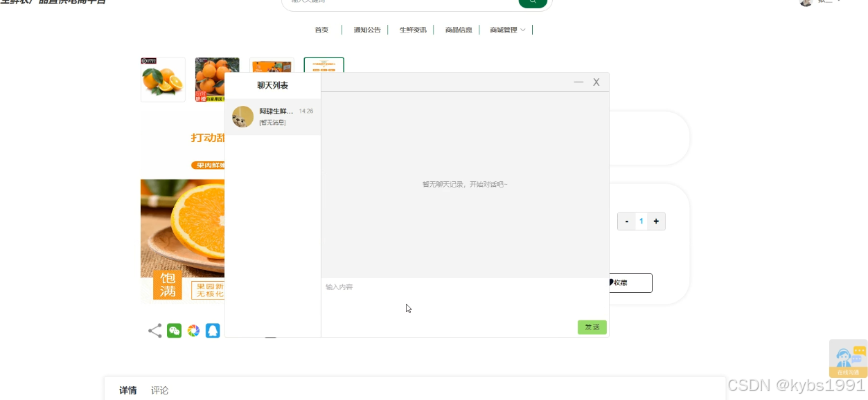This screenshot has width=868, height=400.
Task: Expand the 商城管理 dropdown menu
Action: click(507, 30)
